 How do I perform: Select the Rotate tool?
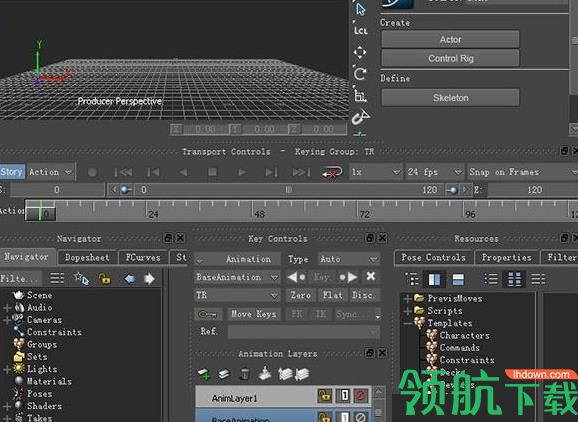(x=360, y=74)
